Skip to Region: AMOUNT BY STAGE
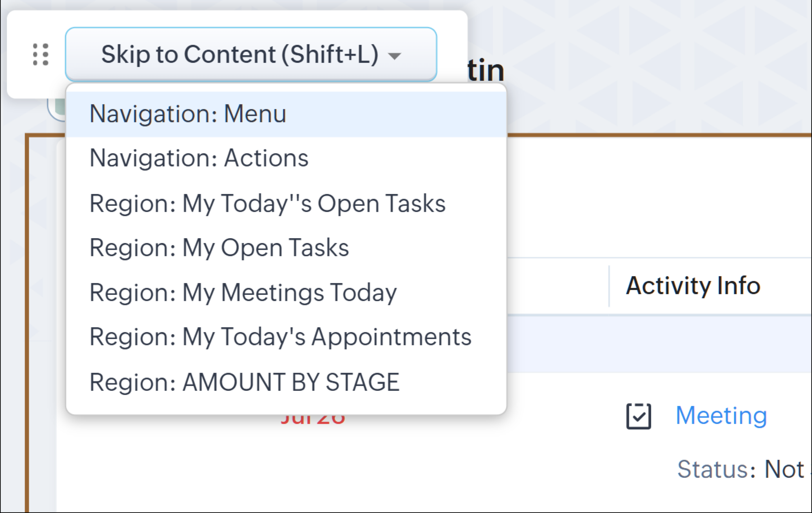This screenshot has width=812, height=513. [x=244, y=382]
